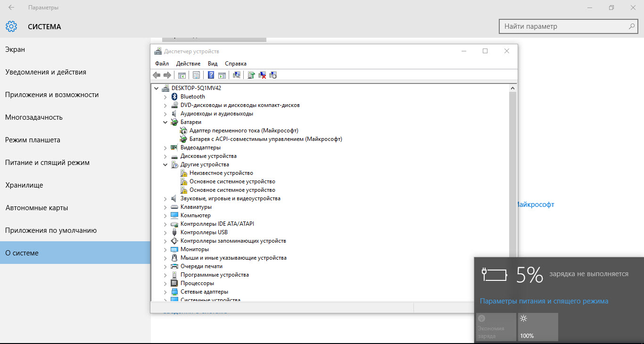The image size is (644, 344).
Task: Open Properties via the toolbar icon
Action: click(196, 75)
